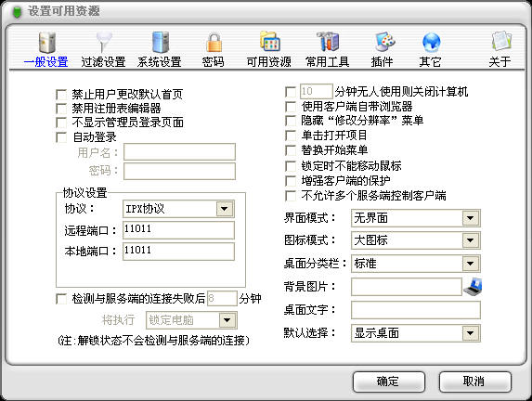Select the 其它 globe icon

[x=431, y=43]
